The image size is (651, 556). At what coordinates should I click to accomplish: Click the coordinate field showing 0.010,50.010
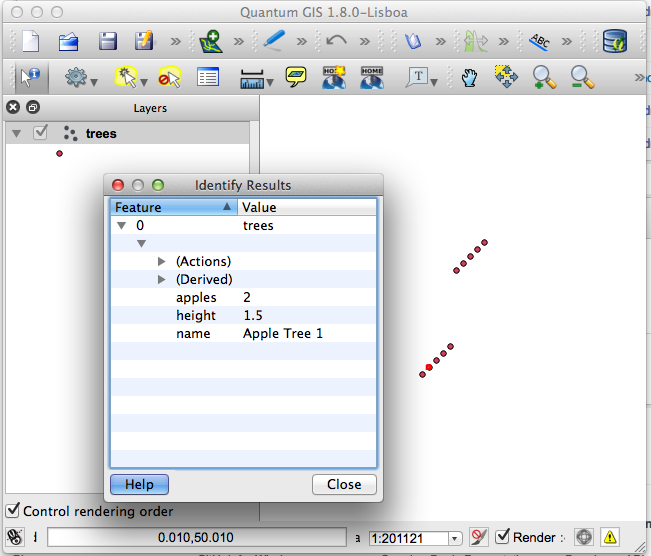coord(197,538)
